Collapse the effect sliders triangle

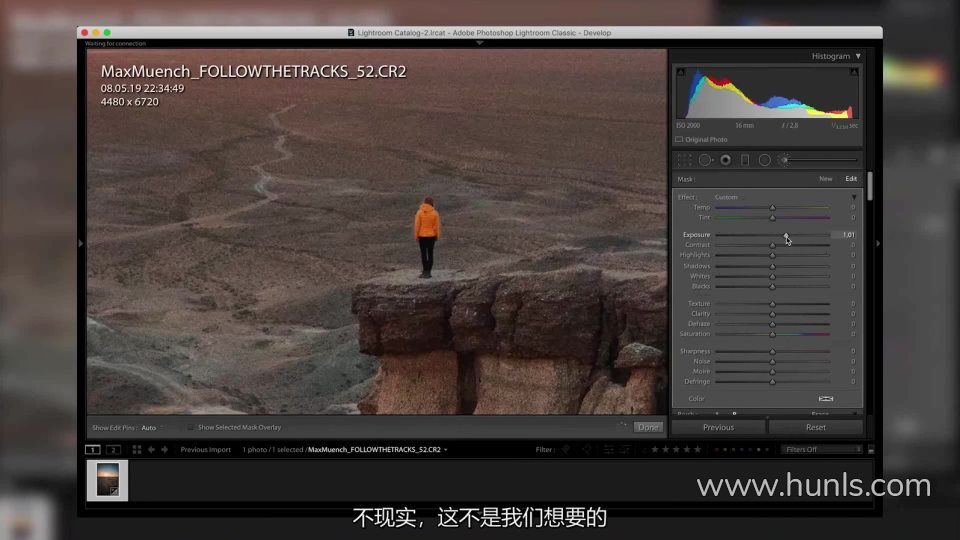pos(854,197)
